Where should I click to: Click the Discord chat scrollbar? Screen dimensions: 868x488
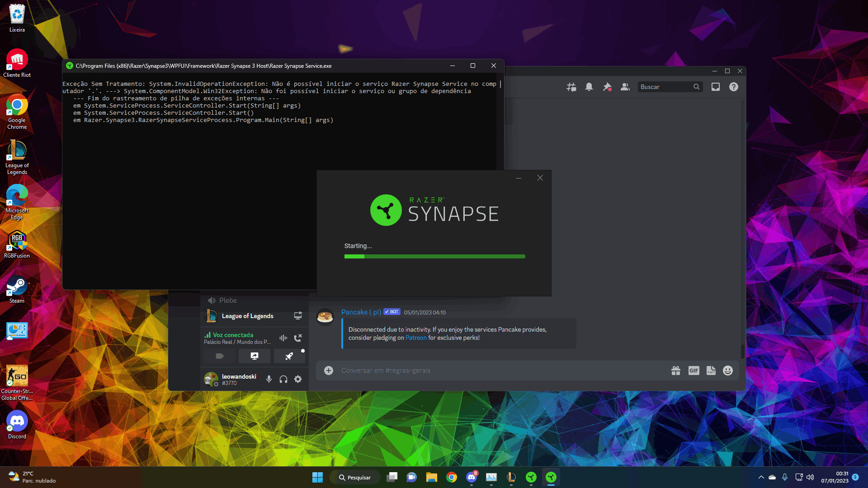742,351
